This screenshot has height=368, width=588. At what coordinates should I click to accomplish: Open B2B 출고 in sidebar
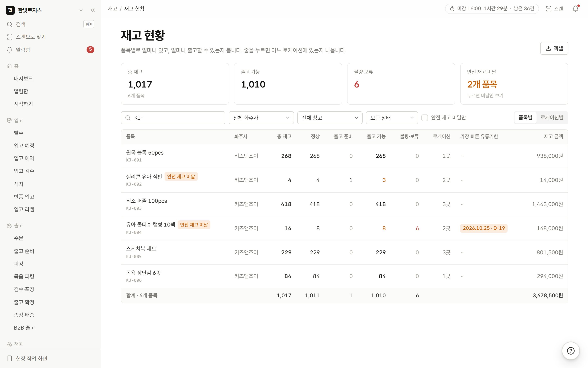pyautogui.click(x=24, y=327)
